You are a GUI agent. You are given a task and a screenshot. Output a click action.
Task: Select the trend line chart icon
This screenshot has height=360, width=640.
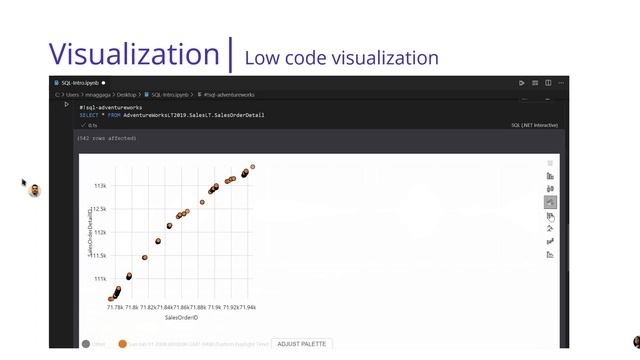(550, 242)
